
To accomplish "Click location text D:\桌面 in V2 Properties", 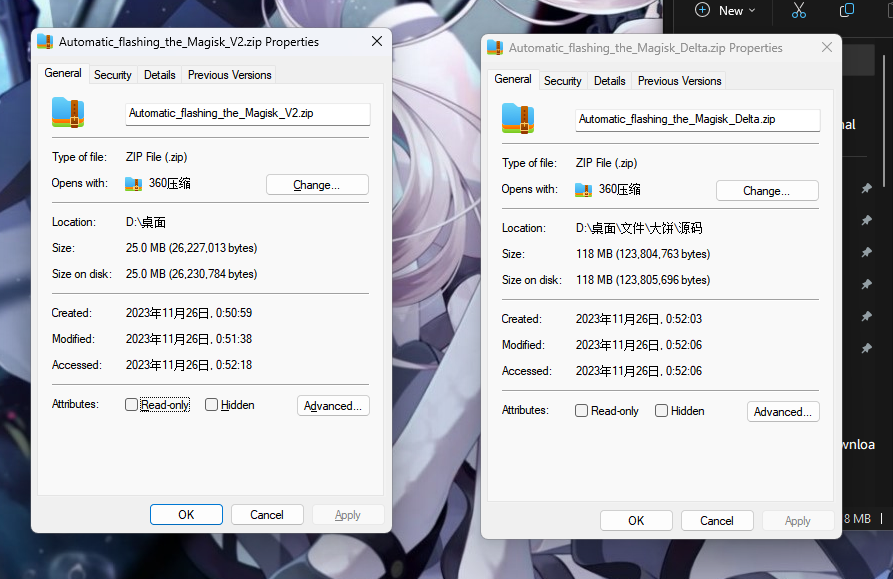I will 146,222.
